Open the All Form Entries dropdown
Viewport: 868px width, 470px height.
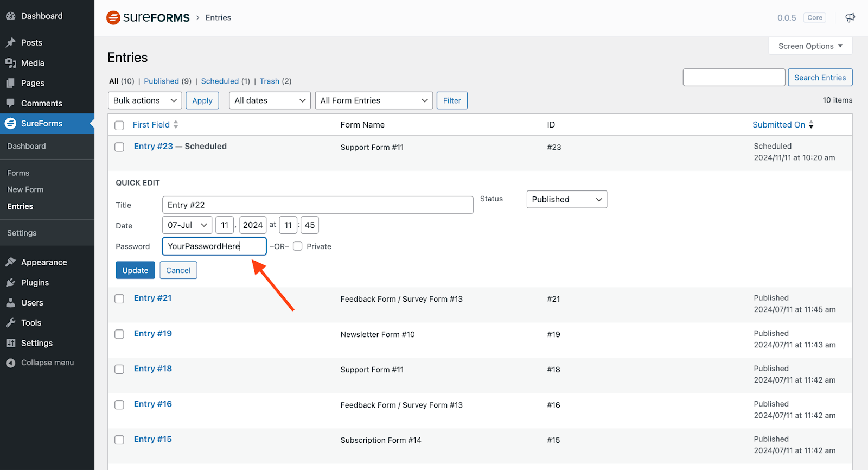pyautogui.click(x=374, y=100)
